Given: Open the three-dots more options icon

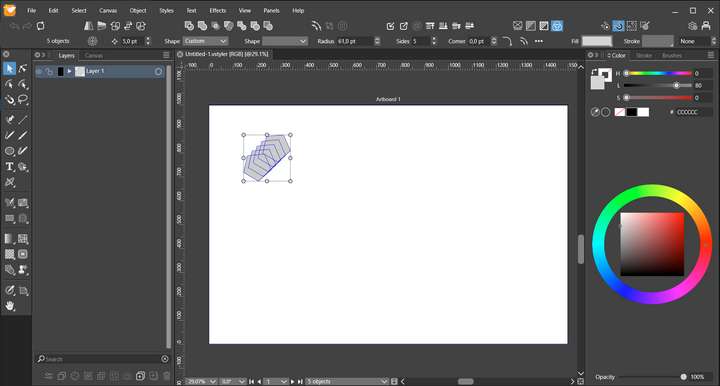Looking at the screenshot, I should pyautogui.click(x=539, y=41).
